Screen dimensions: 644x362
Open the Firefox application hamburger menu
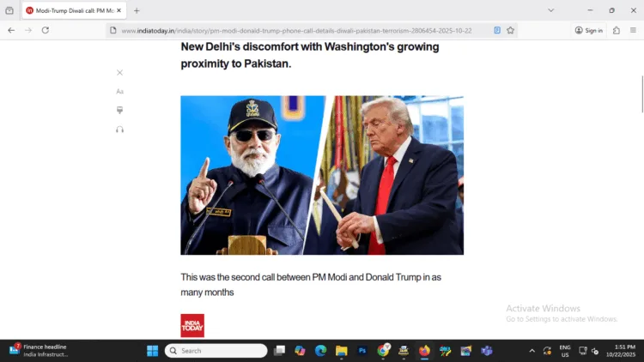[x=633, y=30]
